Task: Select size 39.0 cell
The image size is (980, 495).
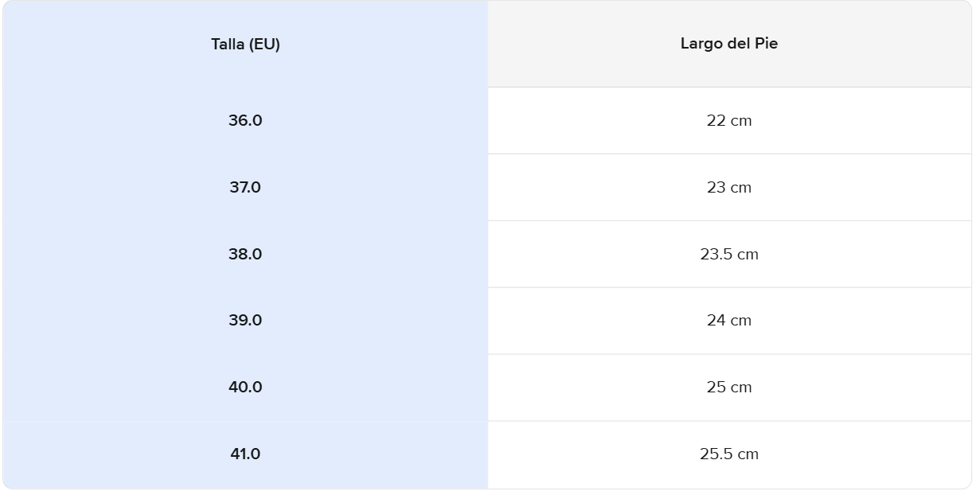Action: tap(245, 321)
